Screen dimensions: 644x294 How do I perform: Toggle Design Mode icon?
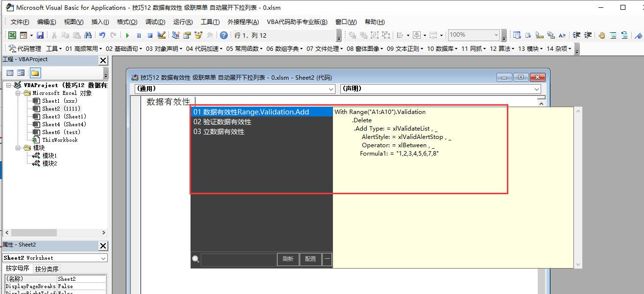[162, 35]
